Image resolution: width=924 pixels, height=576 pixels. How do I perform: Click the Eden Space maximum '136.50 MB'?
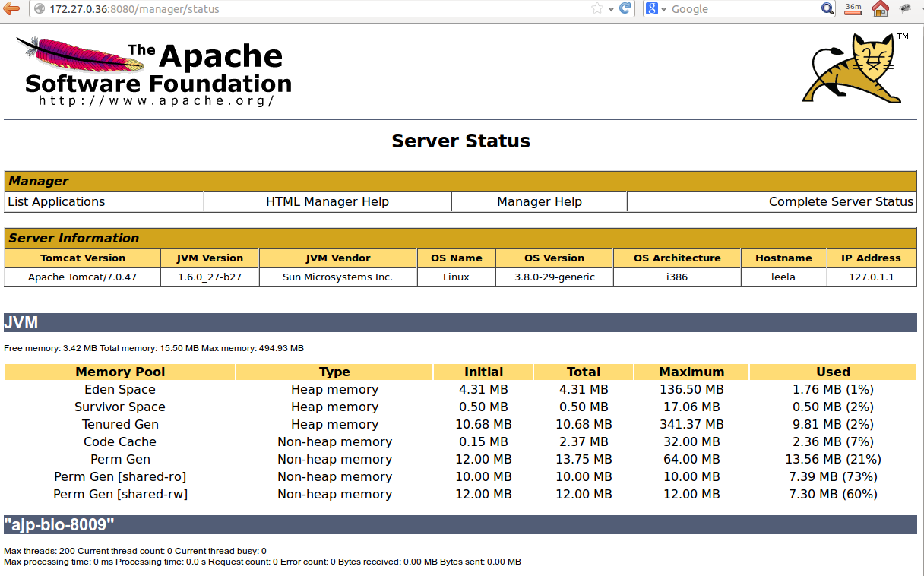click(691, 389)
